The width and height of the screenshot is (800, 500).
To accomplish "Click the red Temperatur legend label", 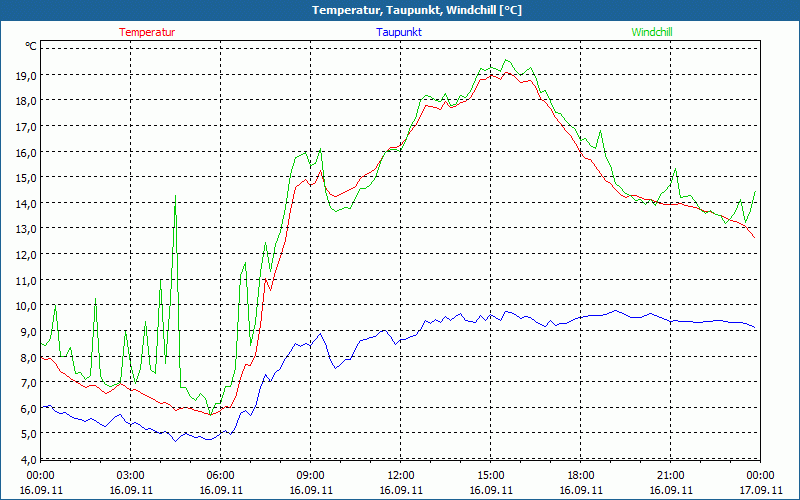I will (x=147, y=32).
